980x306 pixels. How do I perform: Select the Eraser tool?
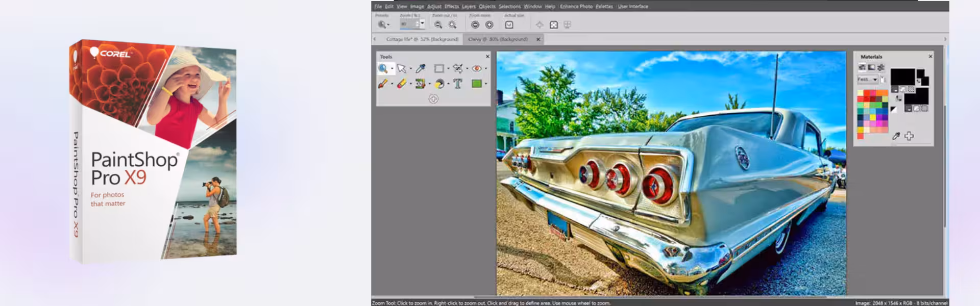coord(402,84)
